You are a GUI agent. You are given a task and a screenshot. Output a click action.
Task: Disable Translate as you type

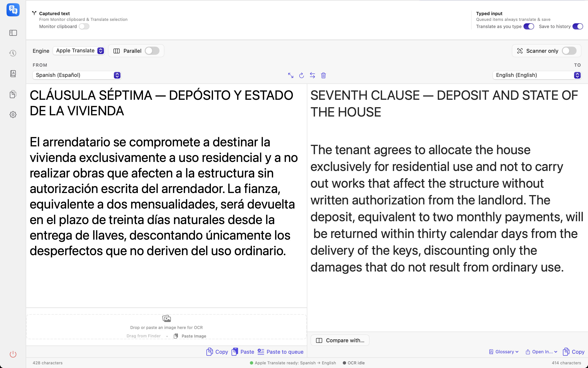coord(529,27)
